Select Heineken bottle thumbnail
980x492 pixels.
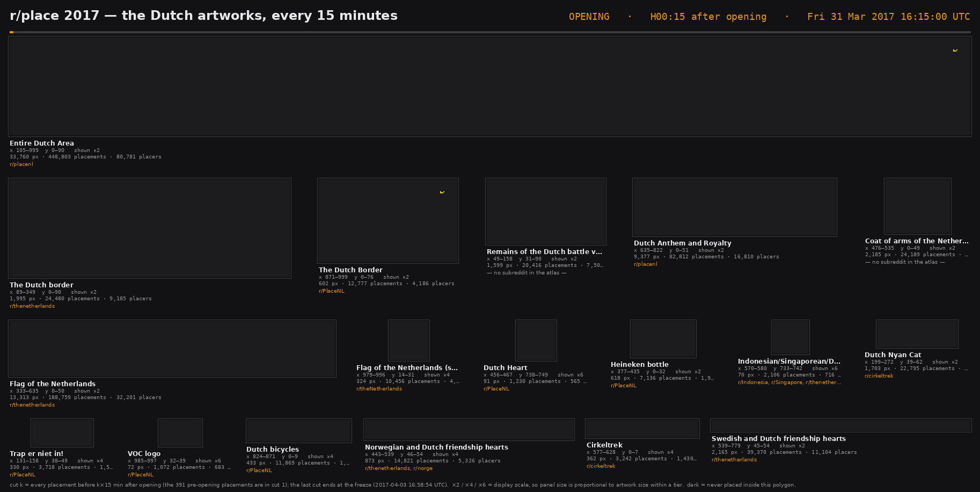(x=663, y=339)
